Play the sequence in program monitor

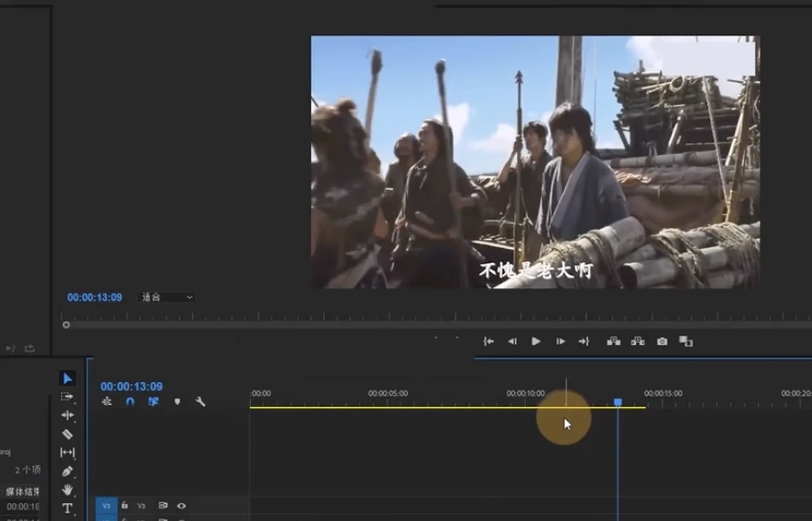pos(536,341)
